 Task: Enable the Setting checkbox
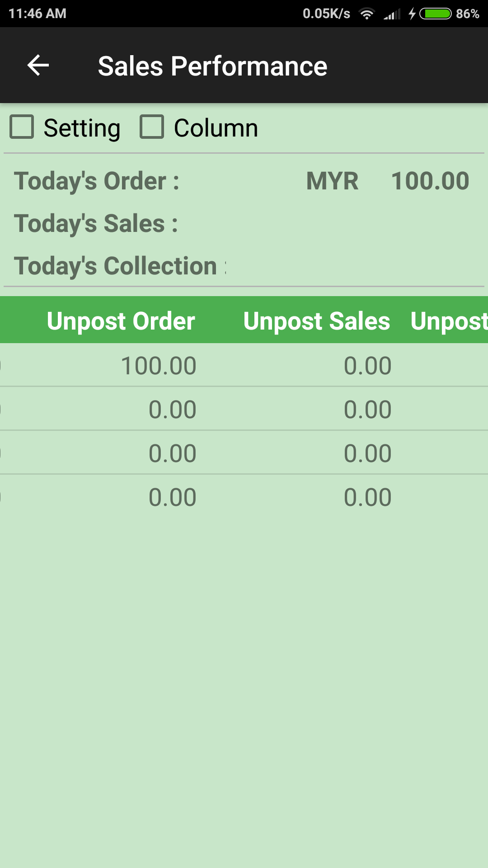coord(22,127)
